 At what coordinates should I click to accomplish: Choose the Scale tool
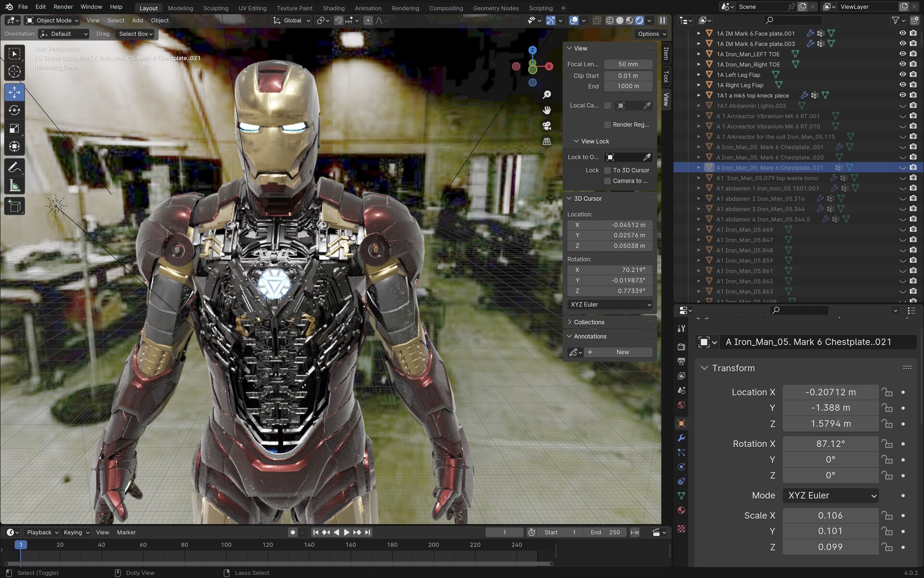pyautogui.click(x=14, y=129)
